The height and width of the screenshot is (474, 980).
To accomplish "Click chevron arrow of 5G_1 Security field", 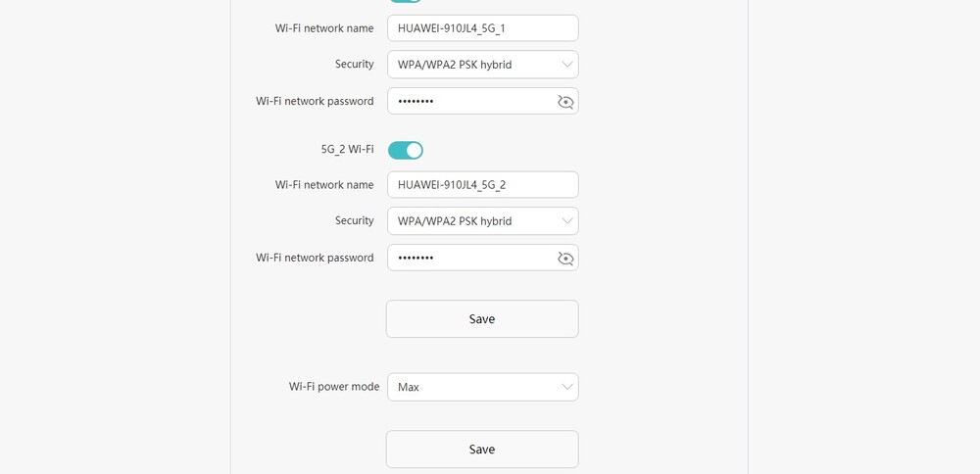I will coord(566,64).
